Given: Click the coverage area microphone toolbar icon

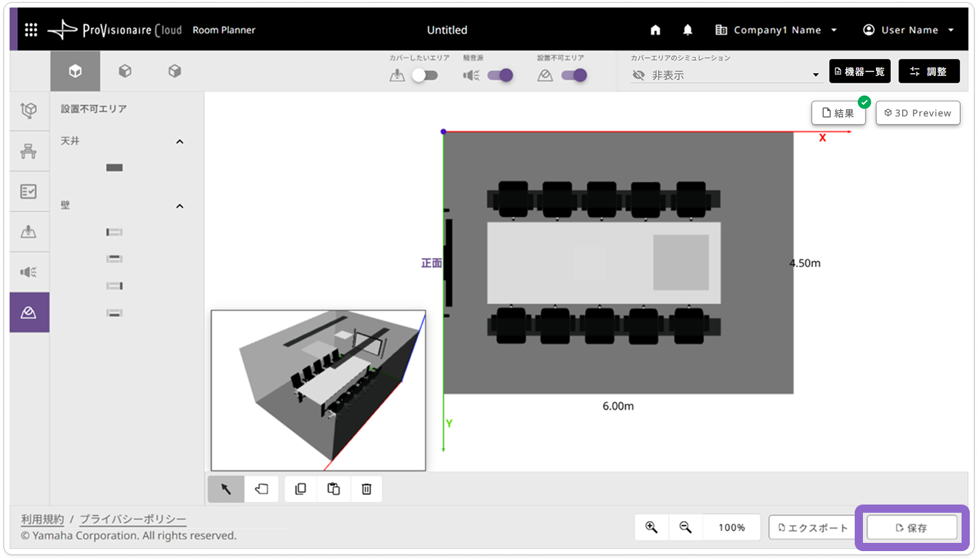Looking at the screenshot, I should (x=397, y=75).
